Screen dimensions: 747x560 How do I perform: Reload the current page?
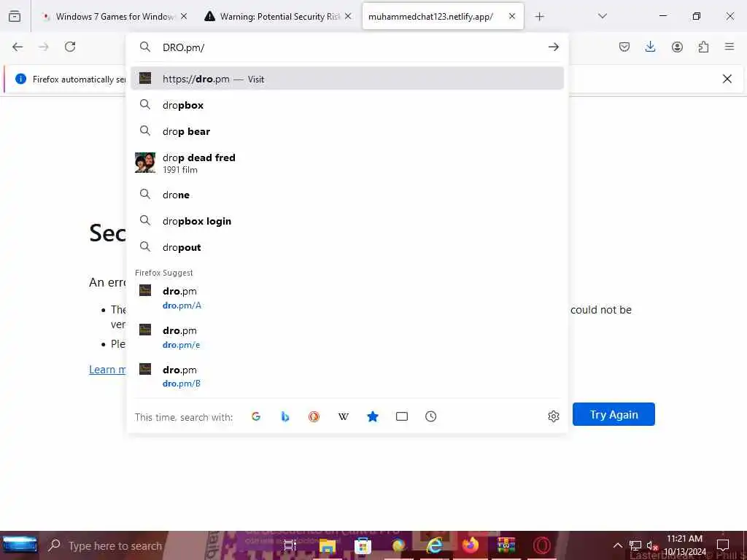(x=70, y=47)
